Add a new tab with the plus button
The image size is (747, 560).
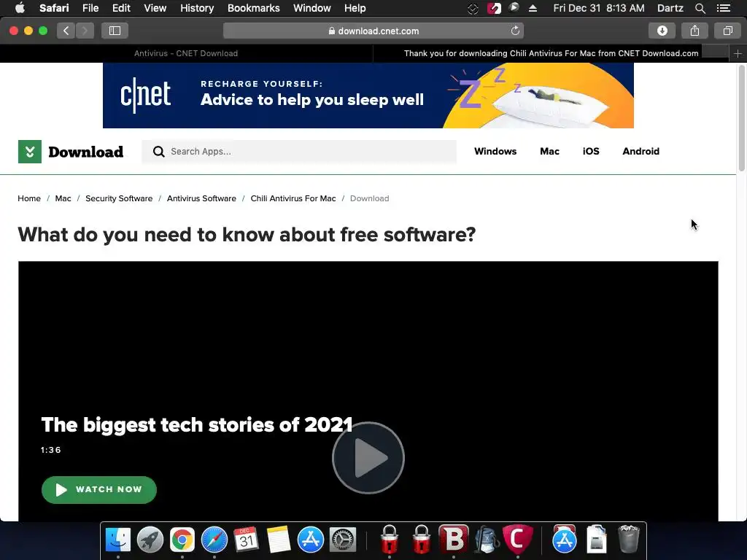pos(738,54)
